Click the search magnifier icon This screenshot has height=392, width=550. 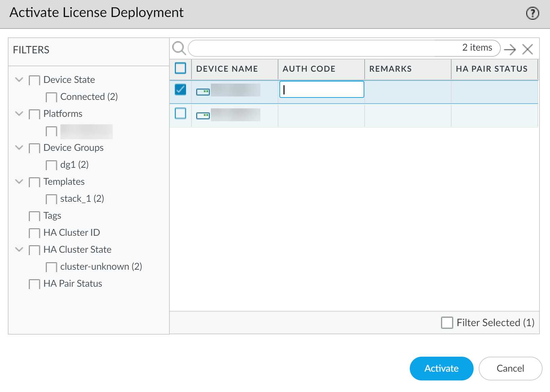coord(179,48)
